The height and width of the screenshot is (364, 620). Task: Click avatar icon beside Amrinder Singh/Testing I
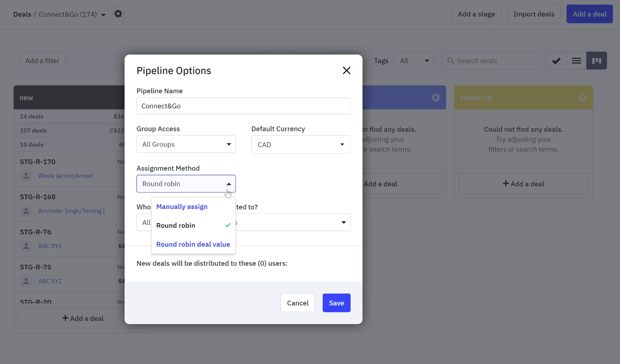26,211
